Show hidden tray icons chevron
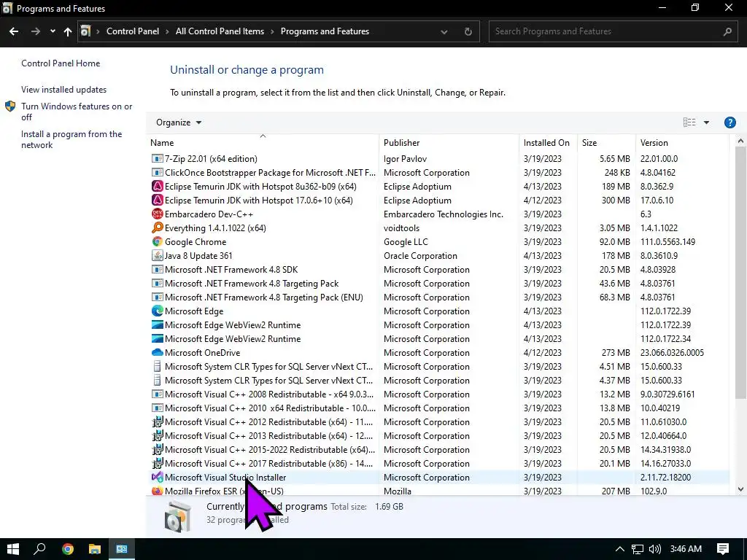 [620, 549]
